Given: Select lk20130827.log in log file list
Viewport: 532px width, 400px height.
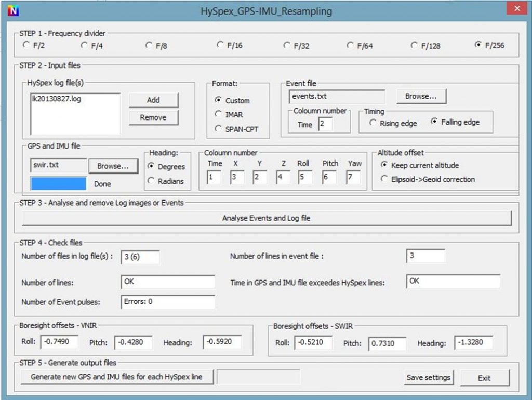Looking at the screenshot, I should click(x=56, y=99).
